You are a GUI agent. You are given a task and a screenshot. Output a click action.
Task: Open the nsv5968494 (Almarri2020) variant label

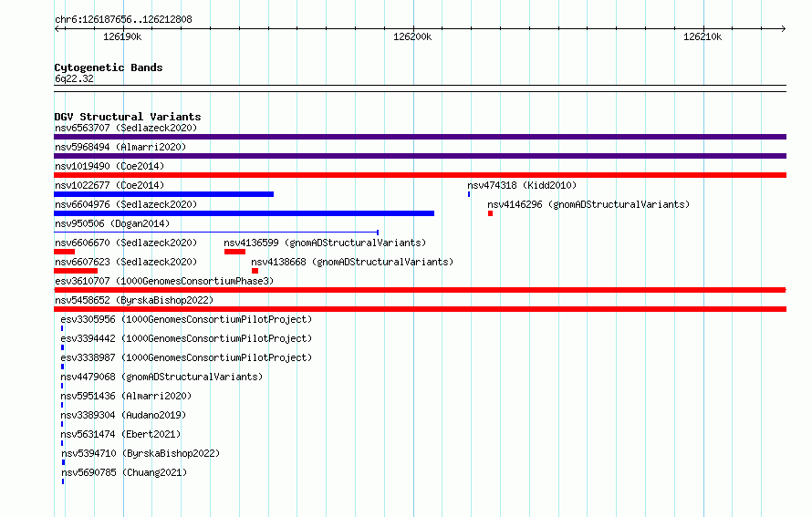[120, 147]
